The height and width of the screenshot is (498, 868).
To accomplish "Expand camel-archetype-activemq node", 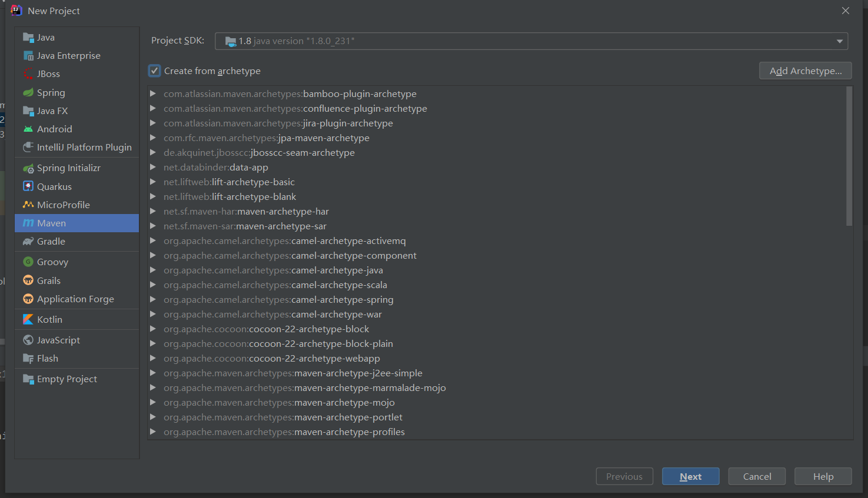I will pos(153,240).
